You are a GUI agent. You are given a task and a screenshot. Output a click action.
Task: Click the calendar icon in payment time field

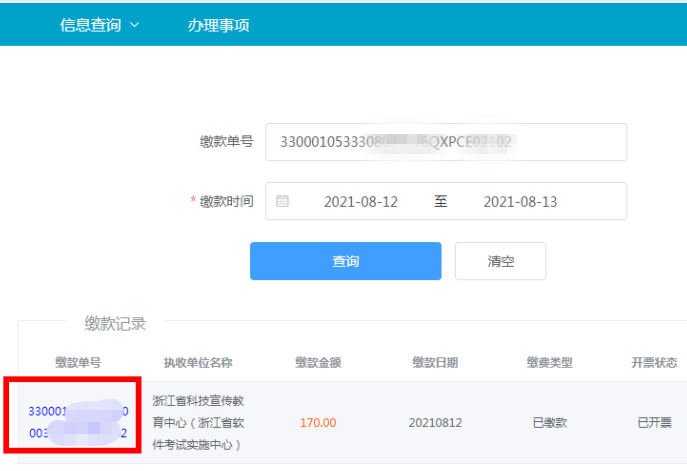point(283,201)
